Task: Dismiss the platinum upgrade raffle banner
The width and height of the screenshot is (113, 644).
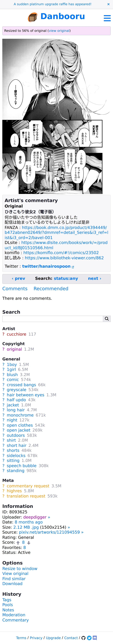Action: coord(108,4)
